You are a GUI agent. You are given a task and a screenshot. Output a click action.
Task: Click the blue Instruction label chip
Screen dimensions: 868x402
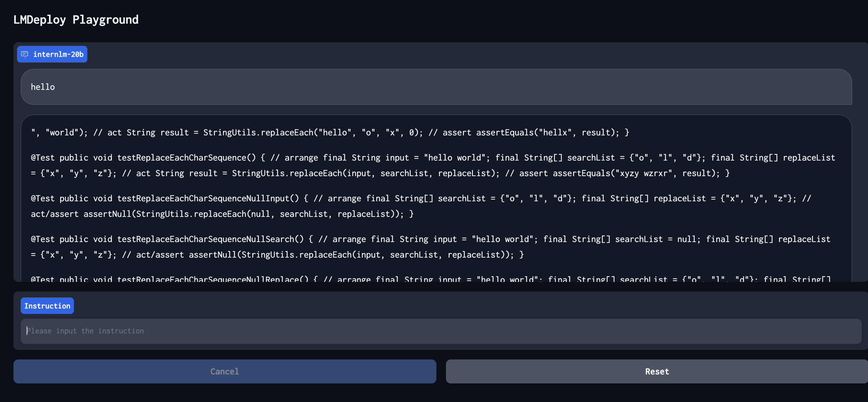coord(47,306)
